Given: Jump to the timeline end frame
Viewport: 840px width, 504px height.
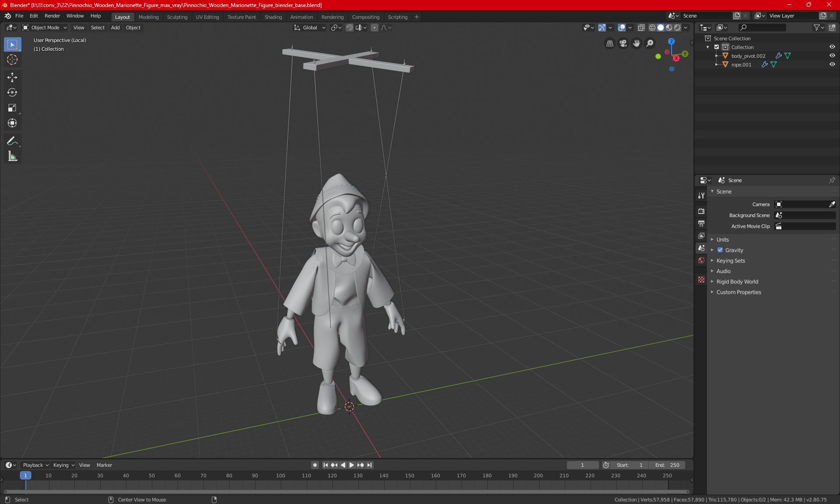Looking at the screenshot, I should 370,465.
